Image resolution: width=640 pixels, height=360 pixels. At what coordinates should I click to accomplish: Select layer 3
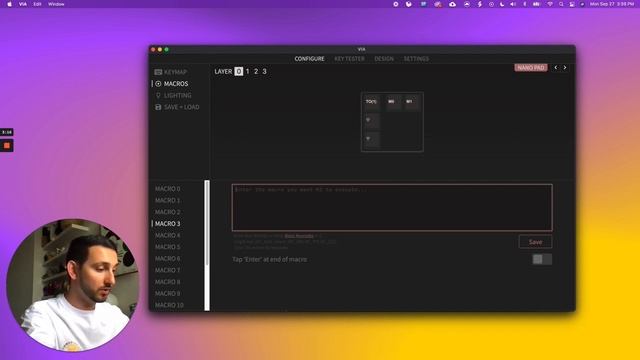tap(264, 71)
